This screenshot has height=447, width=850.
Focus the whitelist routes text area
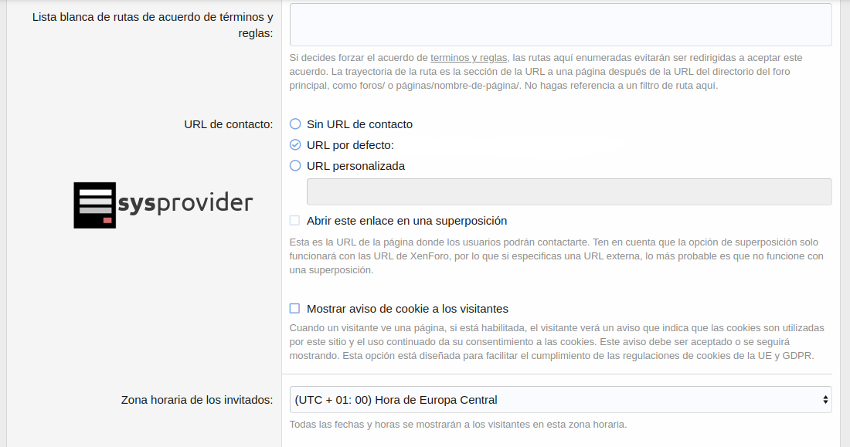(560, 24)
